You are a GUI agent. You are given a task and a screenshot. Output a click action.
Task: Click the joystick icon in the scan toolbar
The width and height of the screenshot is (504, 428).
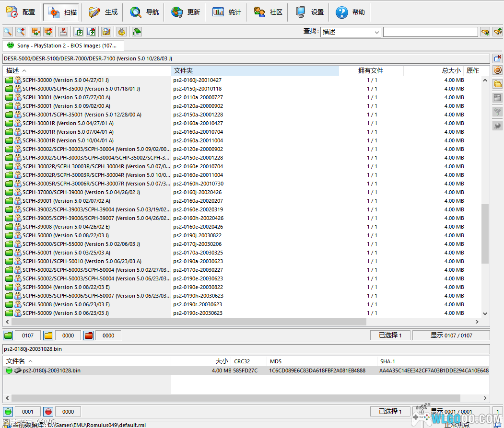(x=63, y=32)
